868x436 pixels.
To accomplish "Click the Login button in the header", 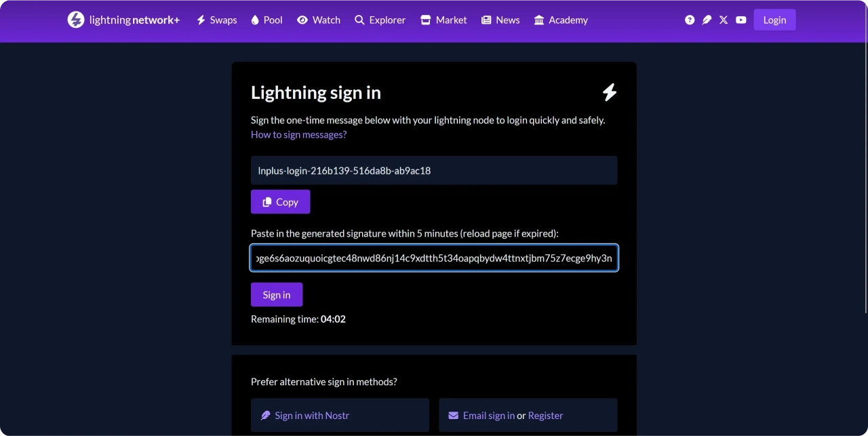I will pos(774,20).
